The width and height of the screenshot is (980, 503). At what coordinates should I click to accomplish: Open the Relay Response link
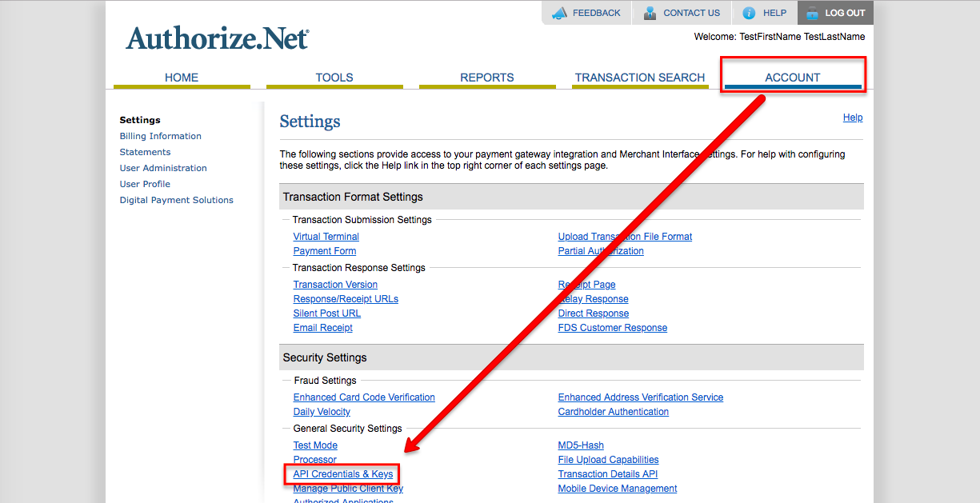pyautogui.click(x=594, y=299)
